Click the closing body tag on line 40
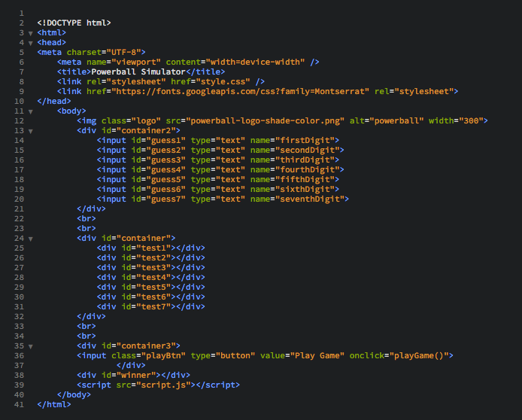The height and width of the screenshot is (420, 522). point(74,395)
